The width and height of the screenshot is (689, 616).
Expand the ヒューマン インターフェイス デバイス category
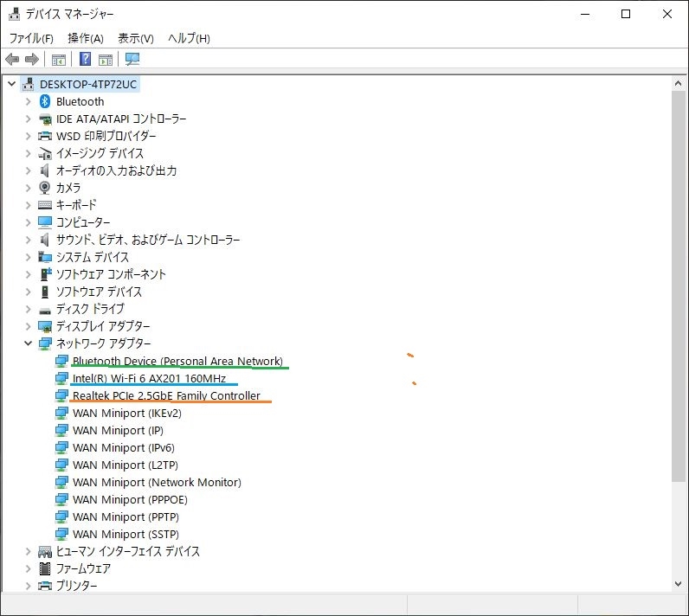pyautogui.click(x=28, y=551)
